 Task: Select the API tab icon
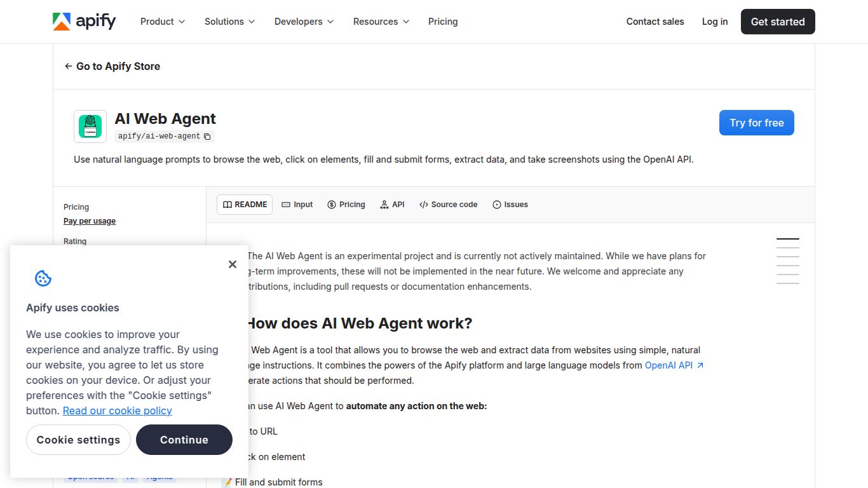click(x=385, y=204)
